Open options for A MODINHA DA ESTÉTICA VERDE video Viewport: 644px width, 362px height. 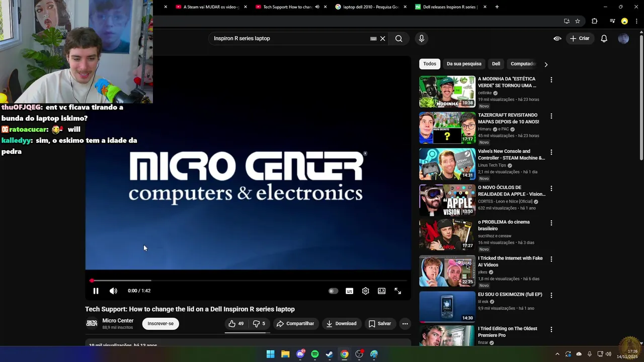pyautogui.click(x=551, y=79)
